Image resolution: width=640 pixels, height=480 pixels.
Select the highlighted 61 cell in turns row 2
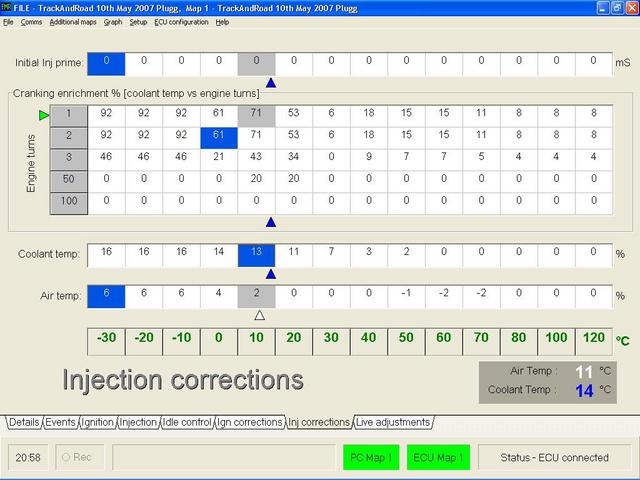tap(219, 138)
